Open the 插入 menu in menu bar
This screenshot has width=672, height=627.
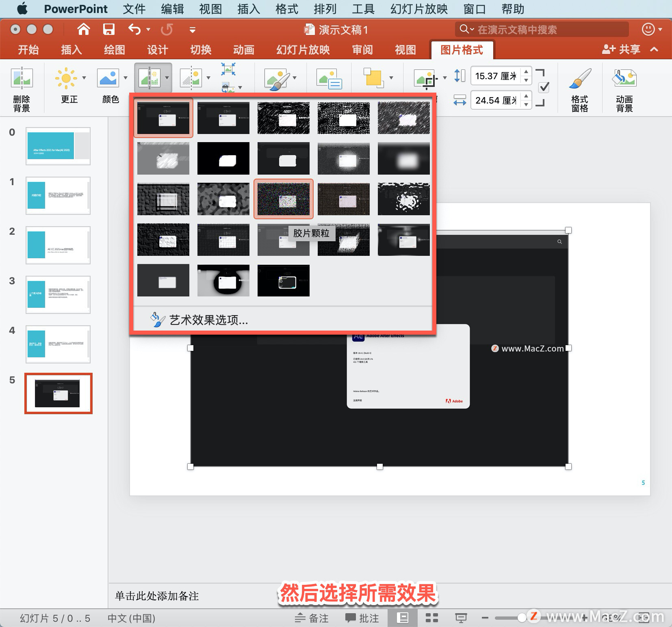[x=249, y=9]
